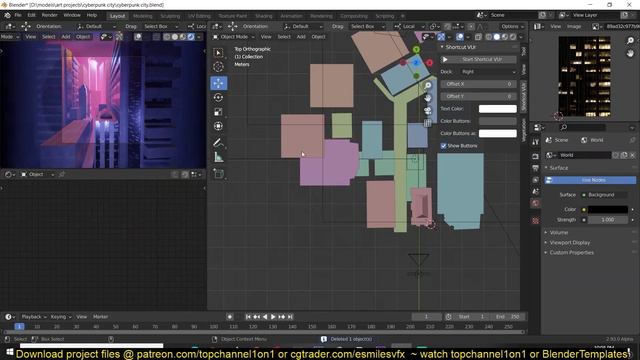This screenshot has height=360, width=640.
Task: Play the animation forward
Action: pyautogui.click(x=273, y=317)
